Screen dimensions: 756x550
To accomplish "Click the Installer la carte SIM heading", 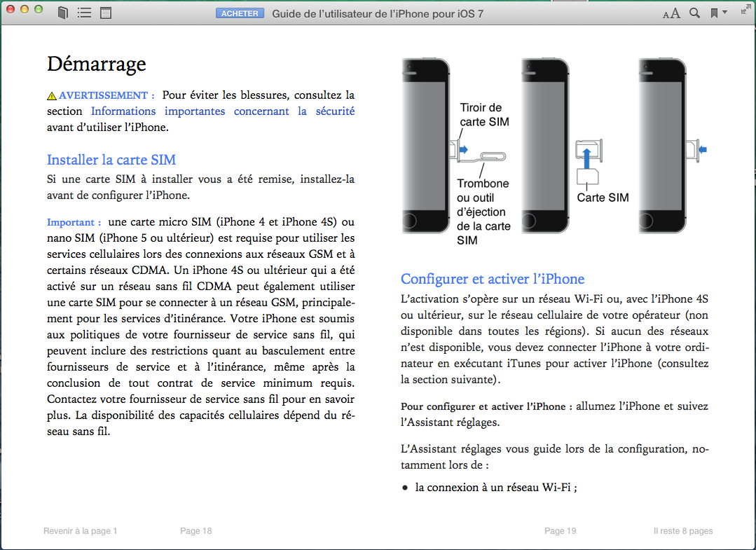I will [111, 160].
